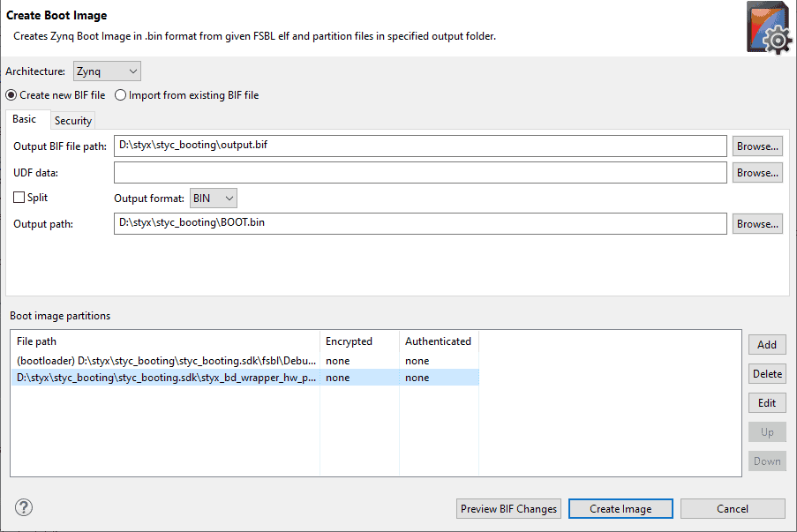Viewport: 797px width, 532px height.
Task: Cancel the Create Boot Image dialog
Action: [732, 509]
